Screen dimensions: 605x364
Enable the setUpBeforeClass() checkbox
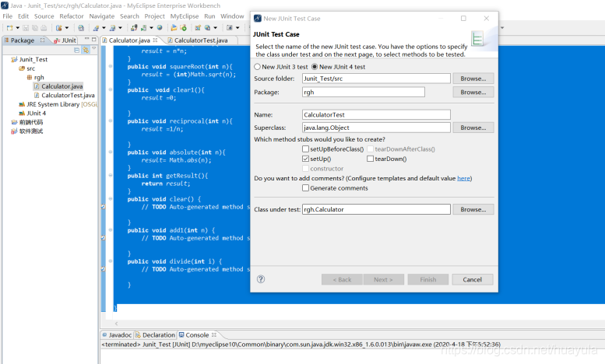point(305,149)
